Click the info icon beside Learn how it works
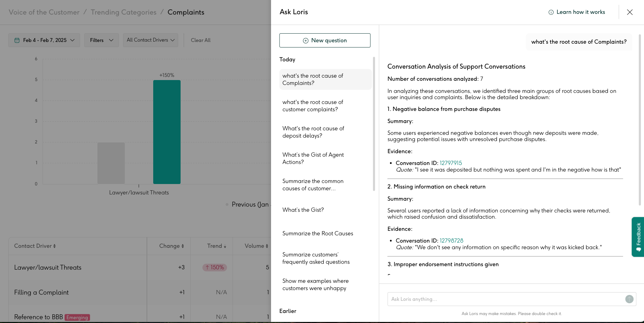644x323 pixels. pos(551,12)
